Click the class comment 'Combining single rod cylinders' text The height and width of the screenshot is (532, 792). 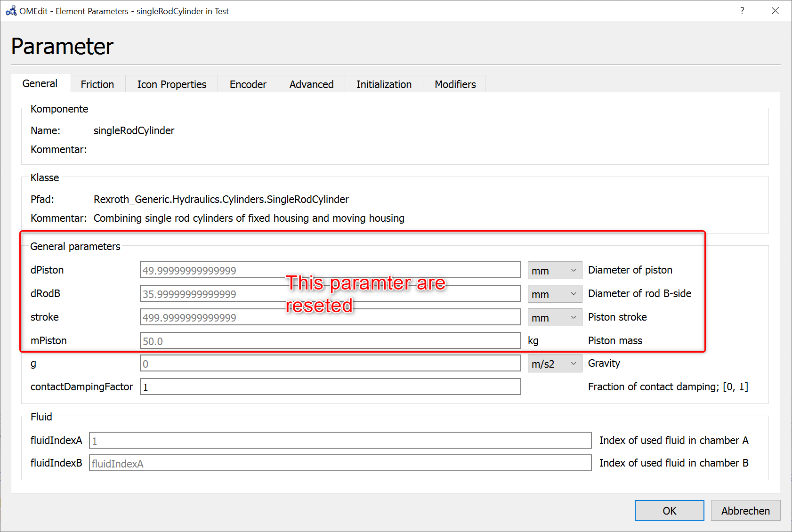(x=249, y=218)
